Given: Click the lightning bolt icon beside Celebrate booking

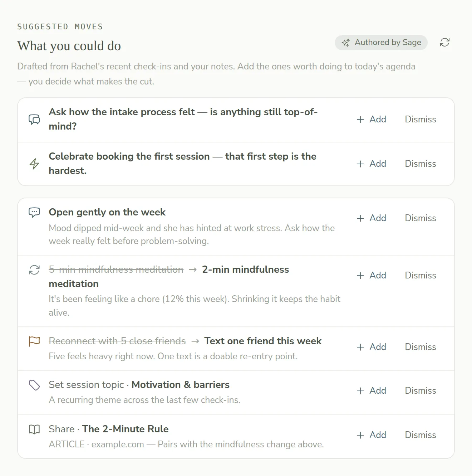Looking at the screenshot, I should click(x=34, y=164).
